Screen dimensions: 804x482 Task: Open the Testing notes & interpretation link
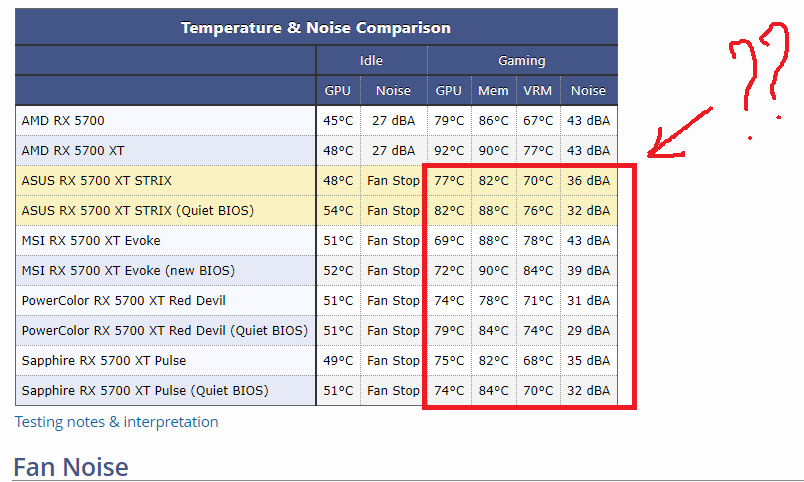pos(116,422)
